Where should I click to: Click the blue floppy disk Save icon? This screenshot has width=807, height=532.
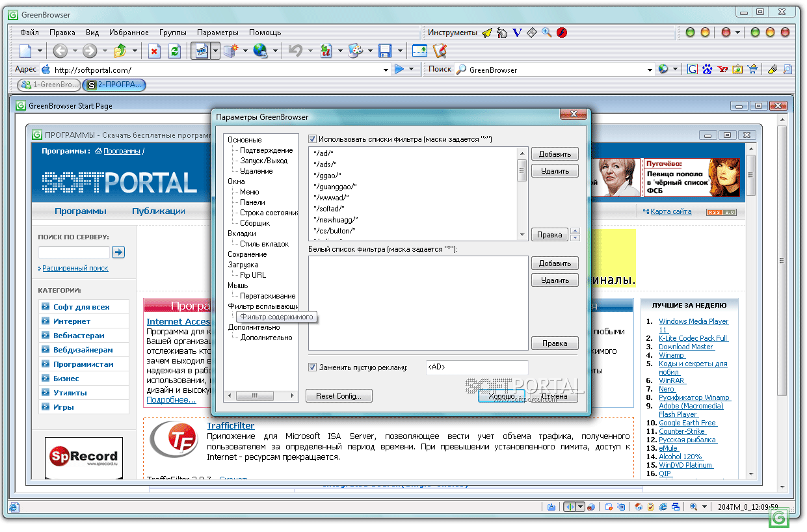[x=385, y=51]
